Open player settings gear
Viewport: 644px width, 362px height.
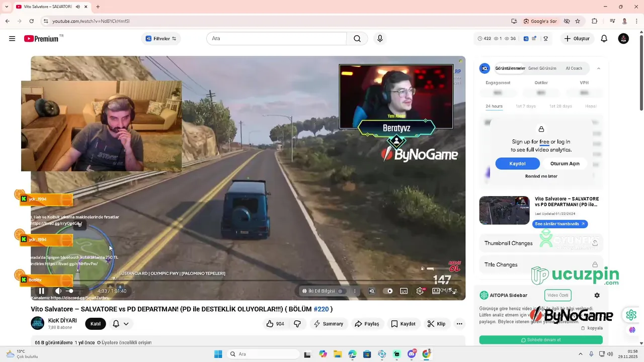420,291
